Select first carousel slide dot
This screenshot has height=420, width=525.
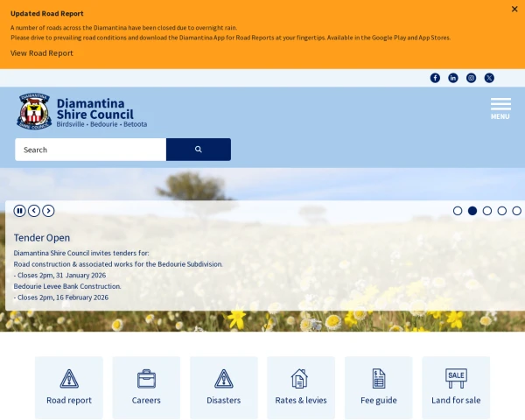458,211
